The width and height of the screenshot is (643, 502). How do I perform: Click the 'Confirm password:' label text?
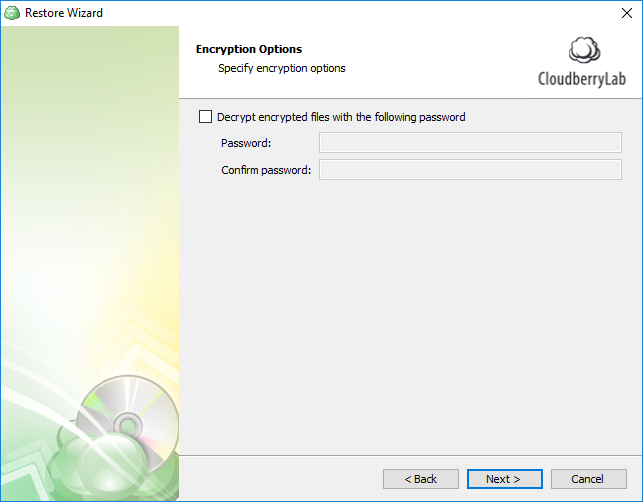coord(266,170)
